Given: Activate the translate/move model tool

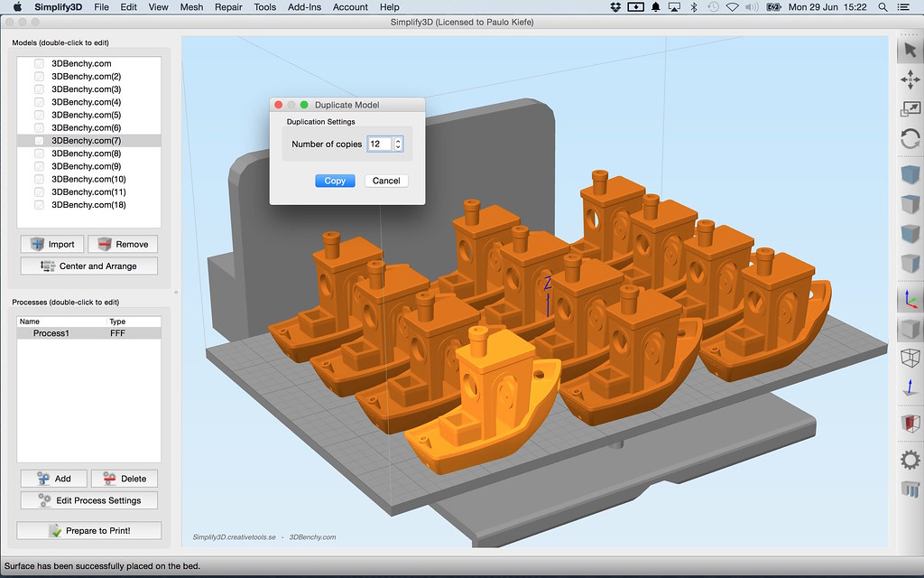Looking at the screenshot, I should [910, 79].
